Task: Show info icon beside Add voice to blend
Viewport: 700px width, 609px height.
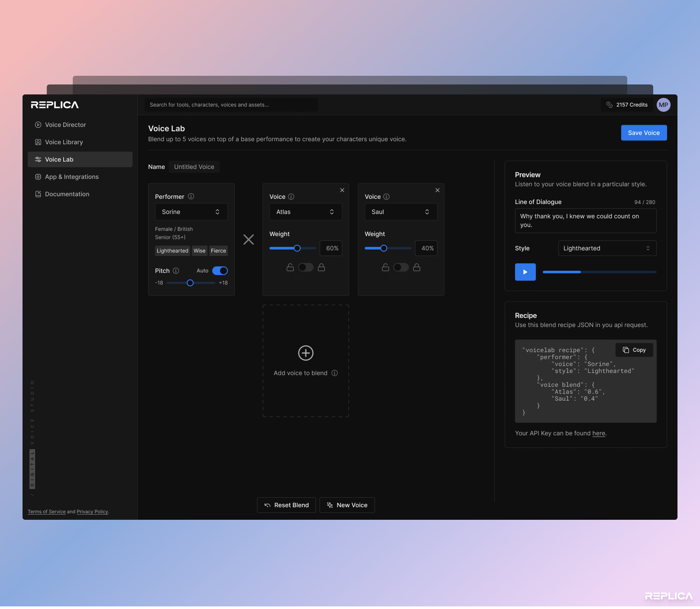Action: [335, 373]
